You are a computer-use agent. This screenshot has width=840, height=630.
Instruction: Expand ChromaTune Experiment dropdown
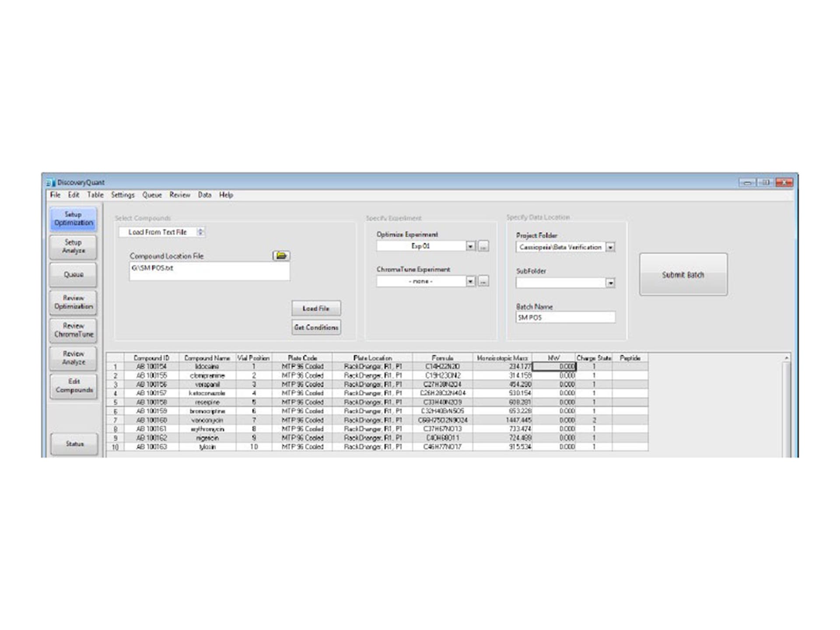point(470,281)
